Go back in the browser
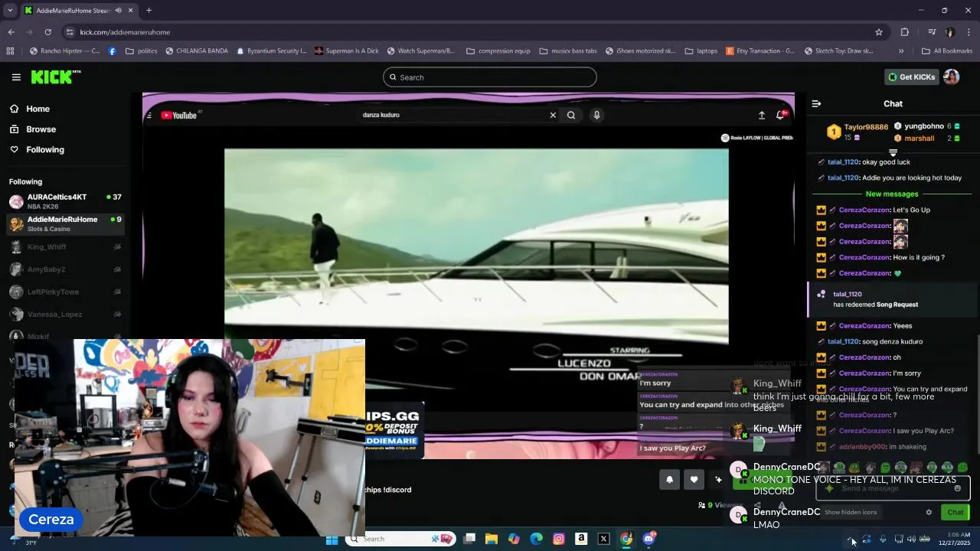The image size is (980, 551). pyautogui.click(x=11, y=32)
